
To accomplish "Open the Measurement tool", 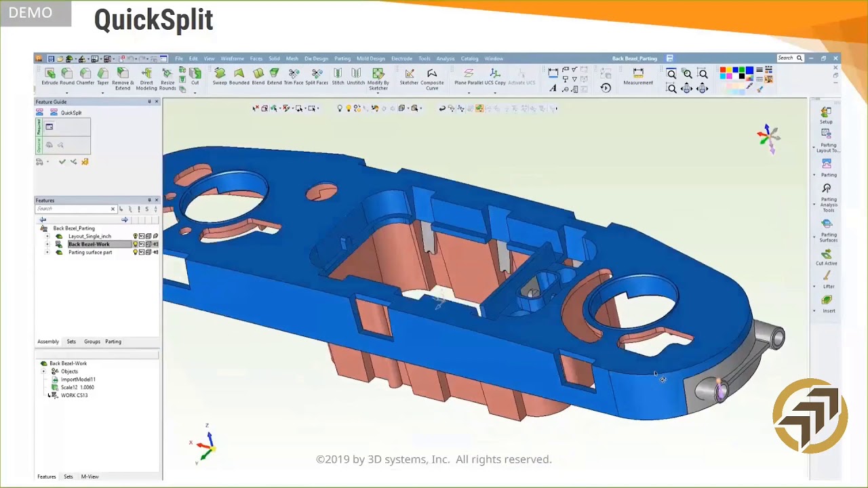I will point(638,77).
